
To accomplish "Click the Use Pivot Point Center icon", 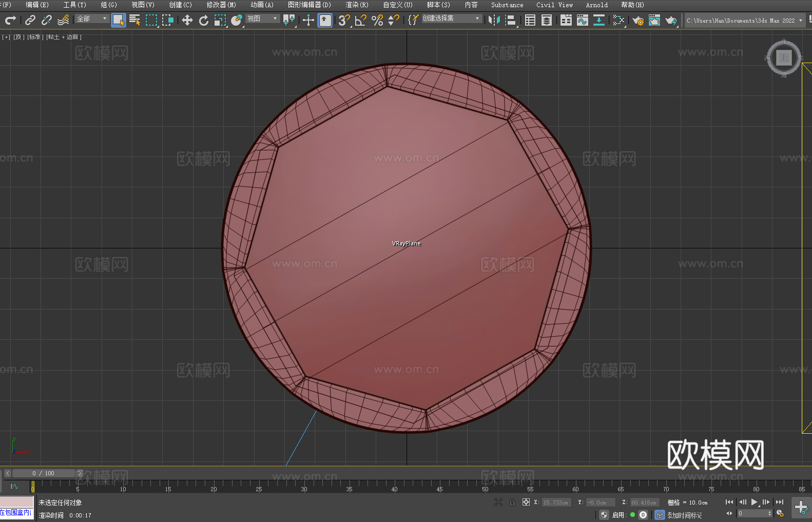I will tap(289, 20).
